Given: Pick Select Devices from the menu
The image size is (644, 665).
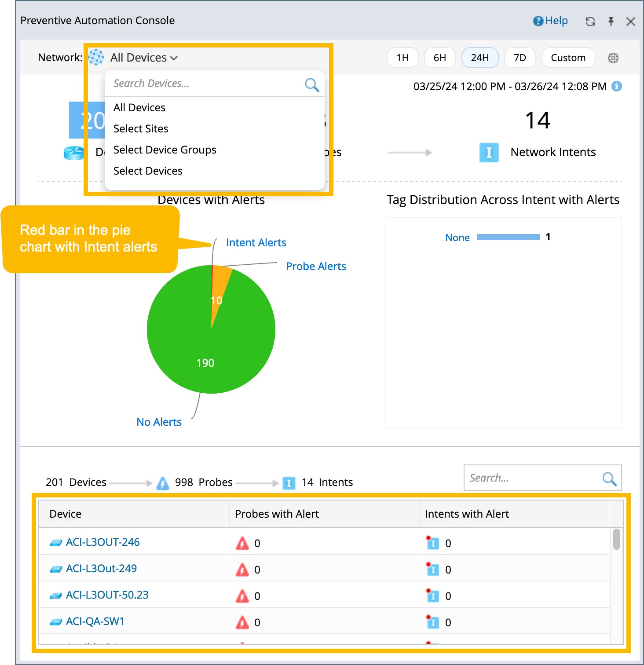Looking at the screenshot, I should pos(148,171).
